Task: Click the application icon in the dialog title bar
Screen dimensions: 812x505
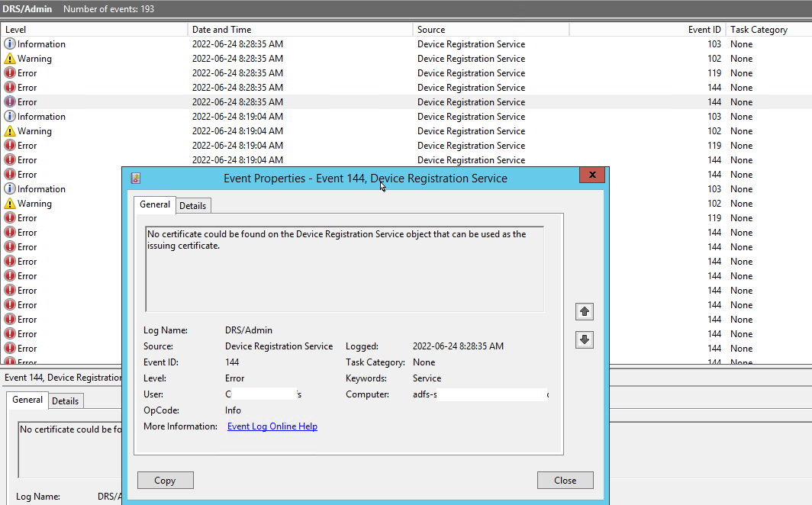Action: [136, 177]
